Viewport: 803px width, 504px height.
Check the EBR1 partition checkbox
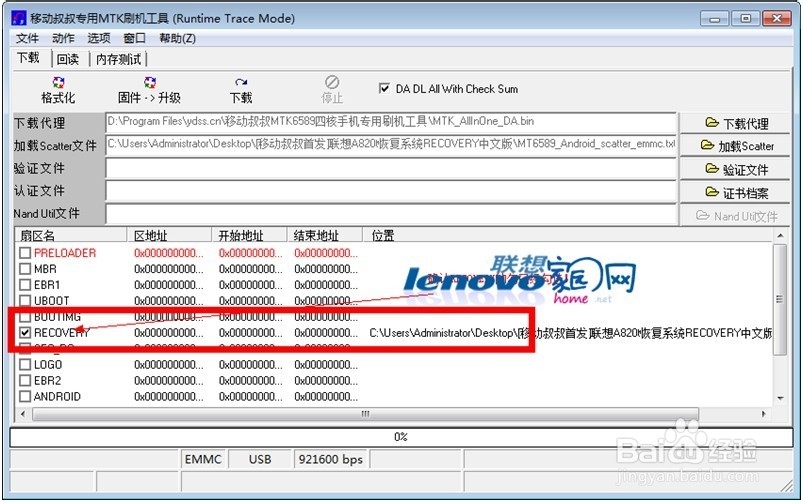[25, 284]
